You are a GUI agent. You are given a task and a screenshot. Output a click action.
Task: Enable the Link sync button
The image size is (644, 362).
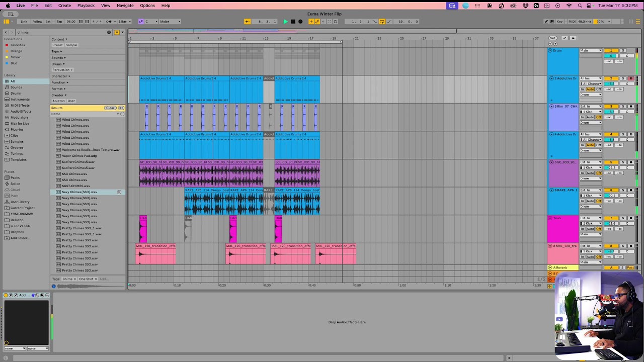coord(24,22)
